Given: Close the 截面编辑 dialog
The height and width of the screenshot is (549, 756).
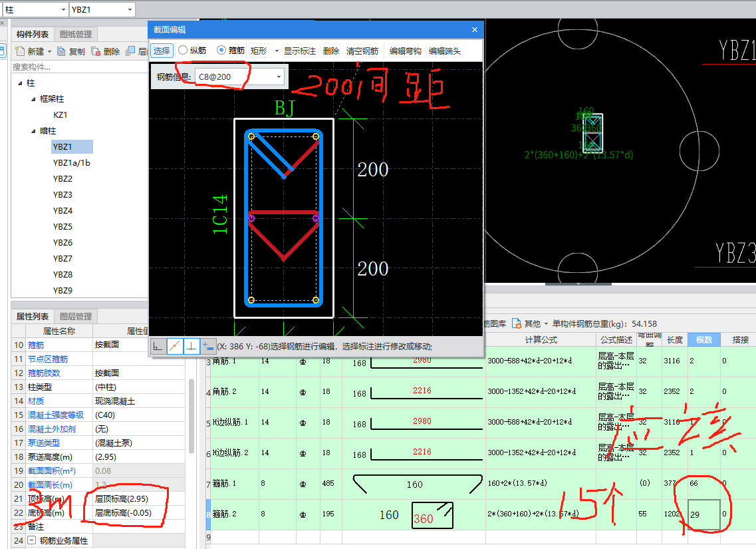Looking at the screenshot, I should (x=475, y=30).
